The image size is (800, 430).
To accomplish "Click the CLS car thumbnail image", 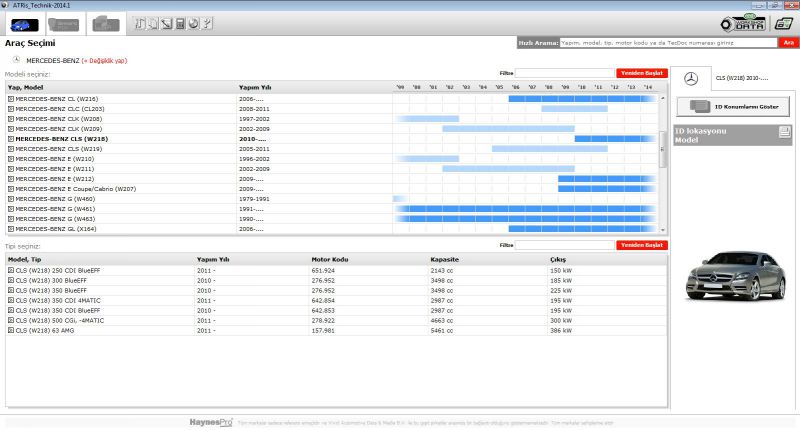I will (736, 275).
